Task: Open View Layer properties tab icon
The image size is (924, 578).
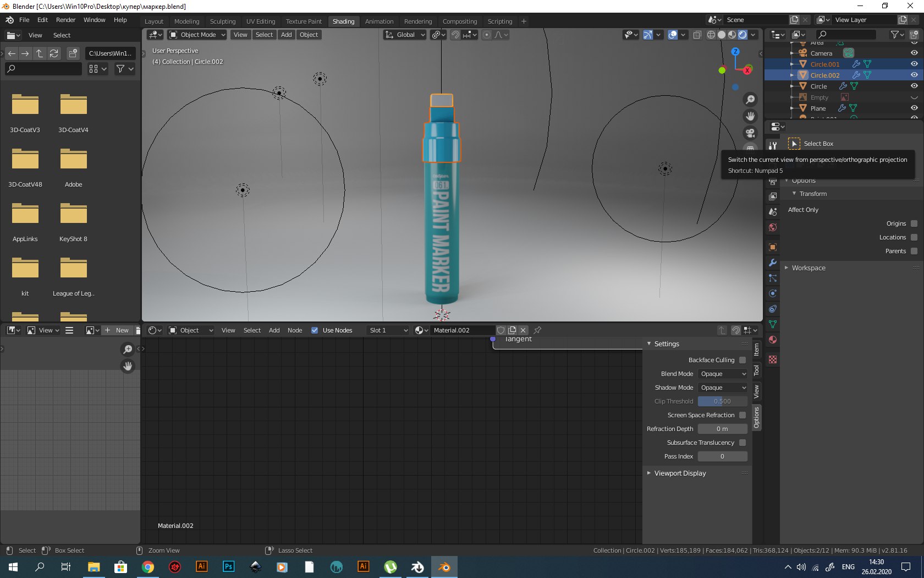Action: (x=773, y=197)
